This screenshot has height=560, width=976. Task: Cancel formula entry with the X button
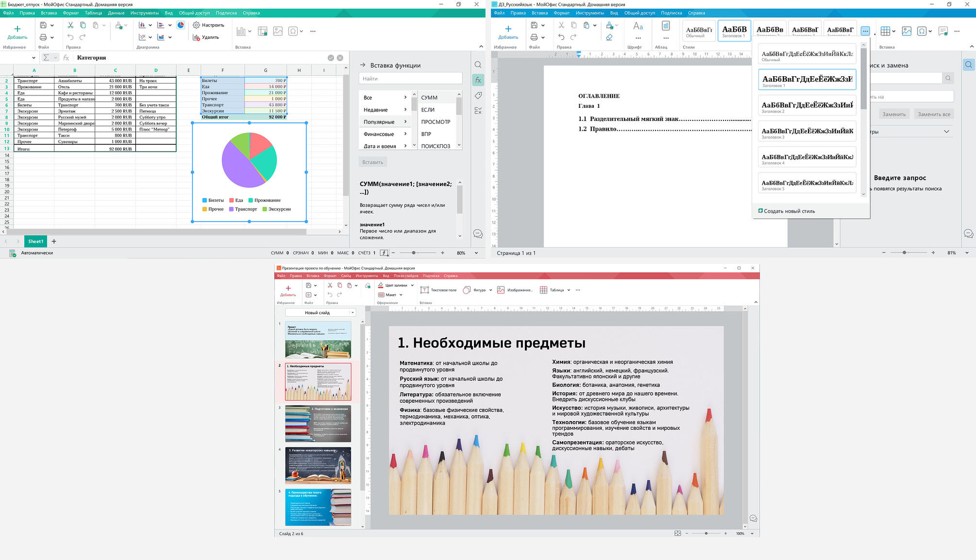340,58
